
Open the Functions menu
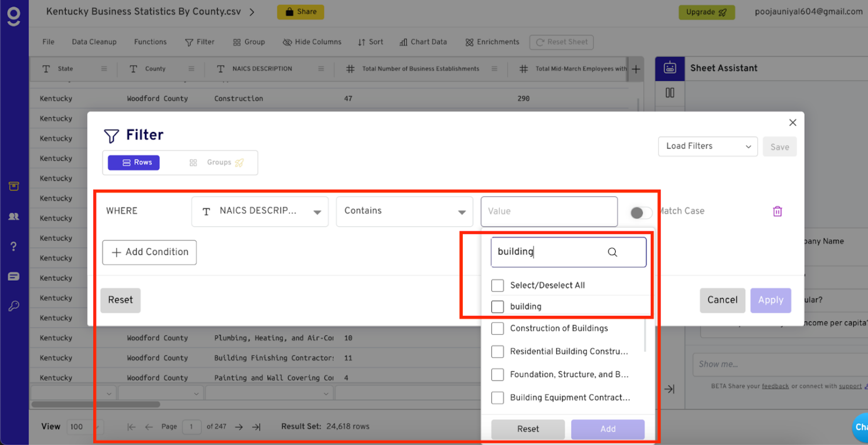(x=150, y=42)
